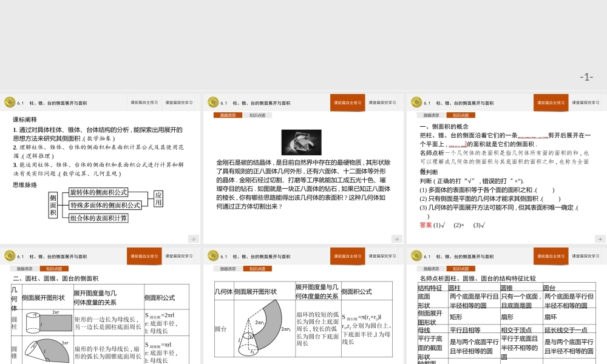Click the gold seal logo on the diamond slide
Screen dimensions: 607x364
[212, 102]
